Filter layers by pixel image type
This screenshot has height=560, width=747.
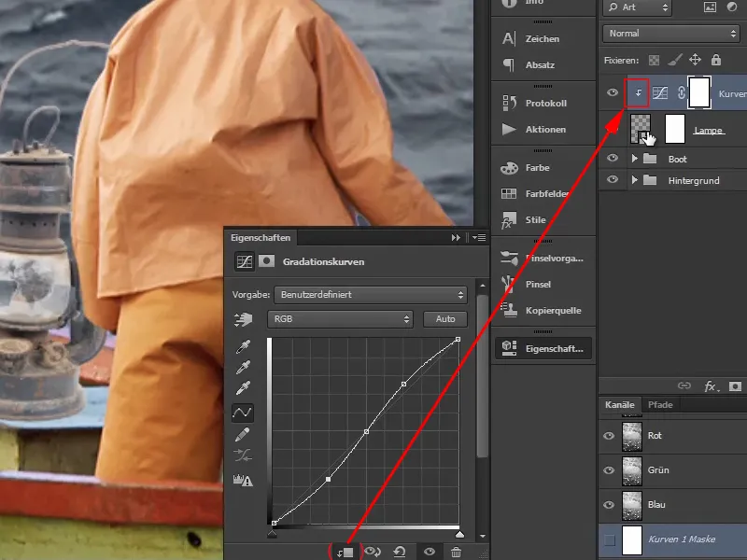[710, 7]
